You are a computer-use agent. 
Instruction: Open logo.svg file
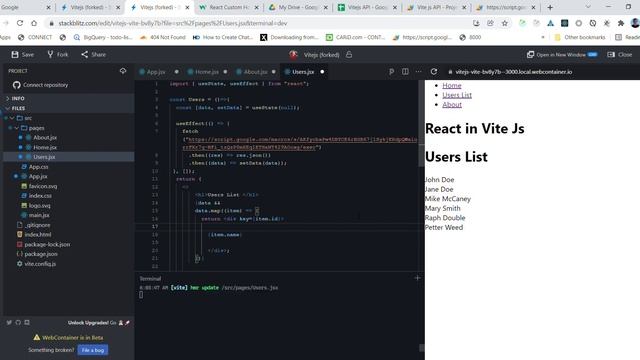point(40,206)
